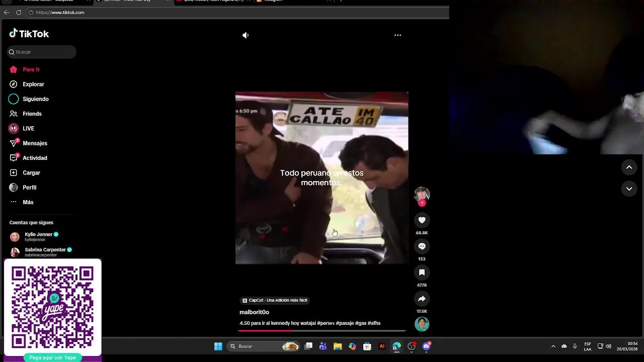This screenshot has width=644, height=362.
Task: Open the CapCut 'Una edición más fácil' tag
Action: click(x=274, y=300)
